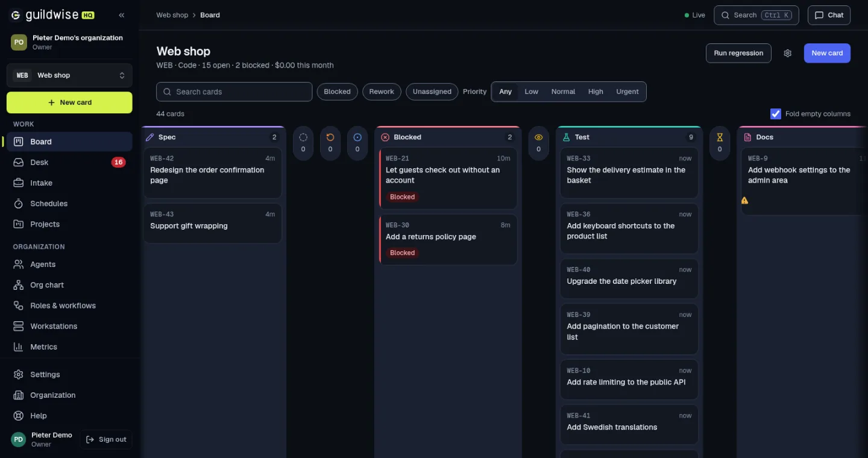Open card WEB-43 Support gift wrapping

tap(213, 224)
